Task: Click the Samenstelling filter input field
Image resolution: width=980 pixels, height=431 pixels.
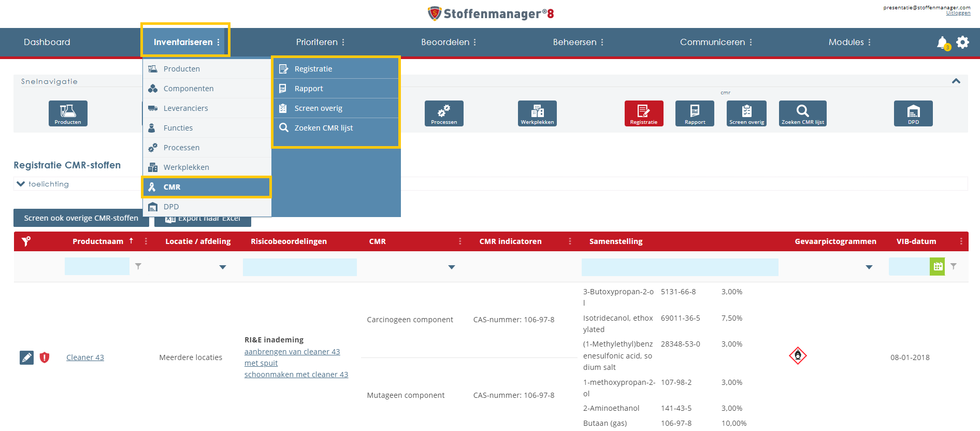Action: tap(680, 267)
